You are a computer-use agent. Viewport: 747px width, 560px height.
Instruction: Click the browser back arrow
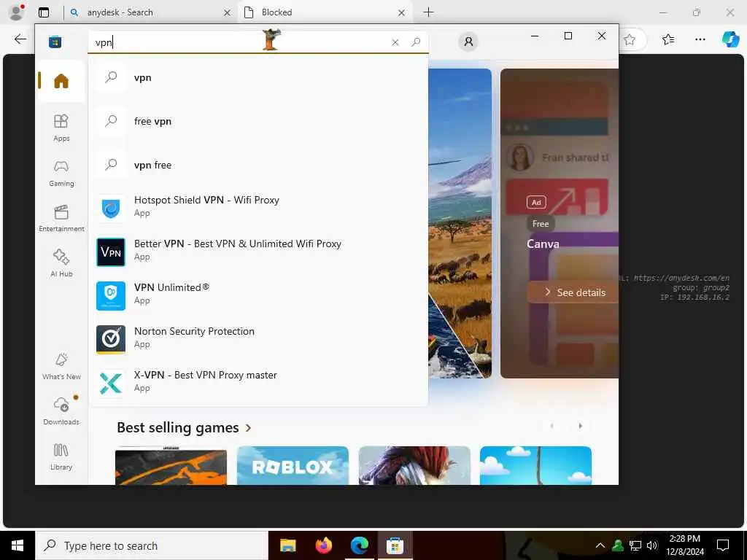(20, 39)
